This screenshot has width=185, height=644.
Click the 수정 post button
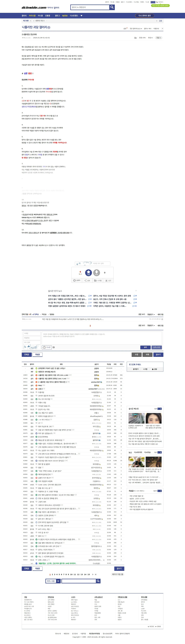(137, 355)
